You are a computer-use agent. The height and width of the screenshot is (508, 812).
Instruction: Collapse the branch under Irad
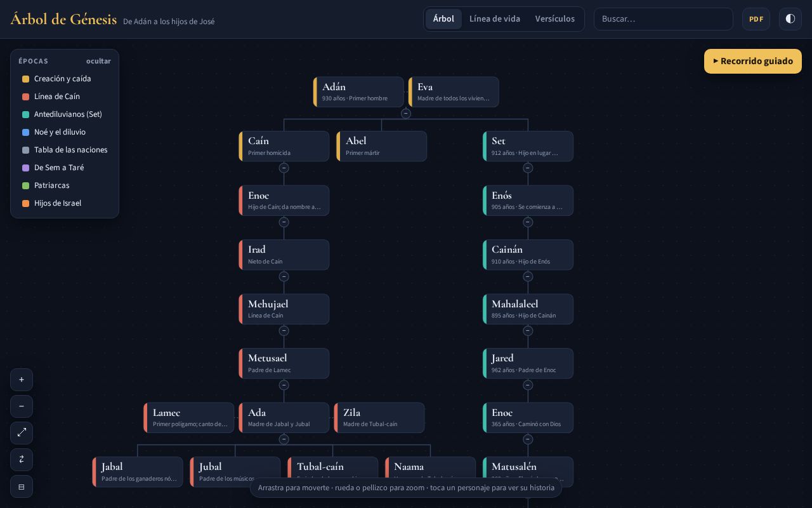[x=284, y=277]
